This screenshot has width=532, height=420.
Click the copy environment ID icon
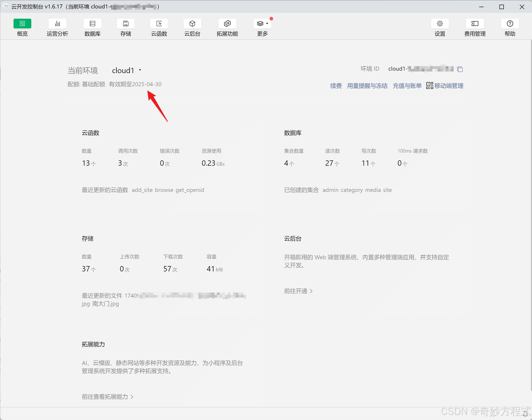click(460, 69)
